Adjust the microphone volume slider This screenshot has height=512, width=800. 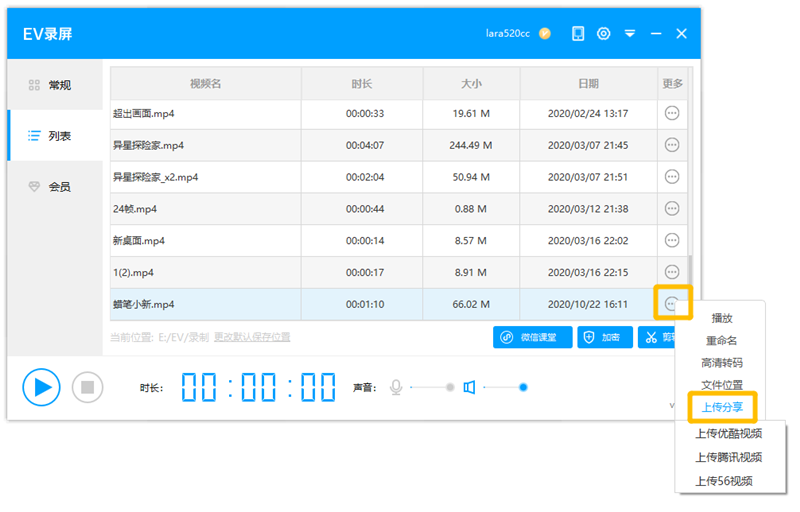432,388
